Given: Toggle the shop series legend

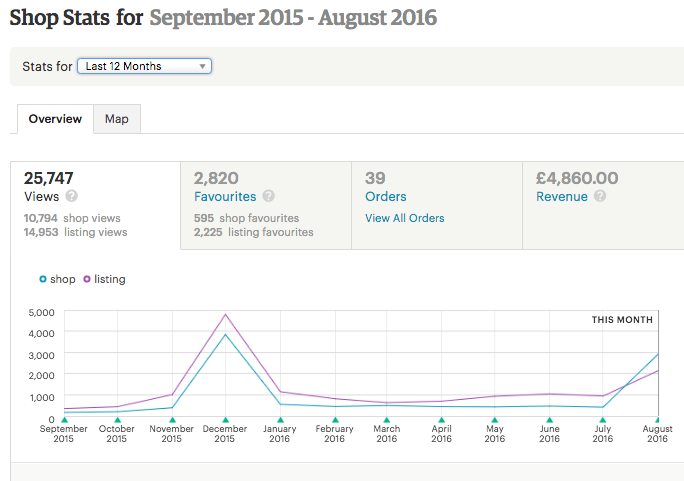Looking at the screenshot, I should click(57, 279).
